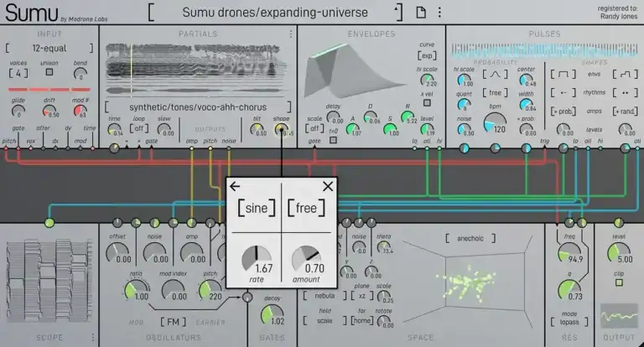Image resolution: width=644 pixels, height=347 pixels.
Task: Click the Pulses amps [+ rand] button
Action: click(x=625, y=111)
